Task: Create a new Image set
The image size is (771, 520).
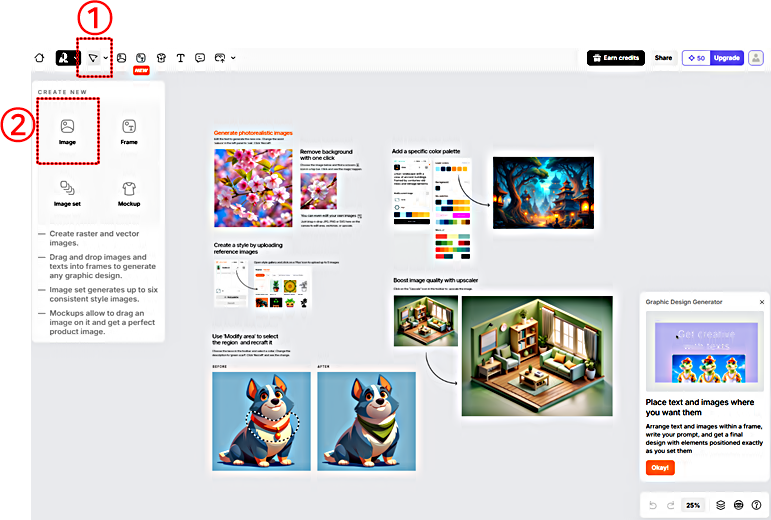Action: tap(67, 193)
